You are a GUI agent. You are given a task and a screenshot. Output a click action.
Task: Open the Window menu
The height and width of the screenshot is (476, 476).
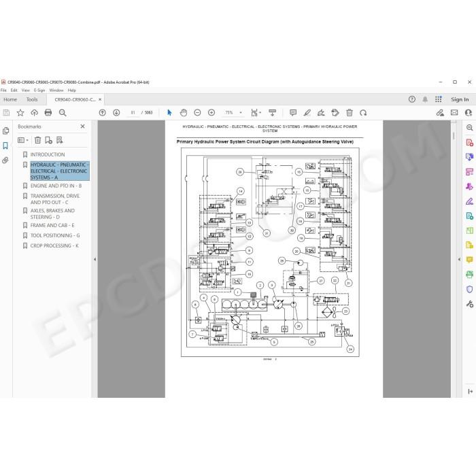(56, 90)
